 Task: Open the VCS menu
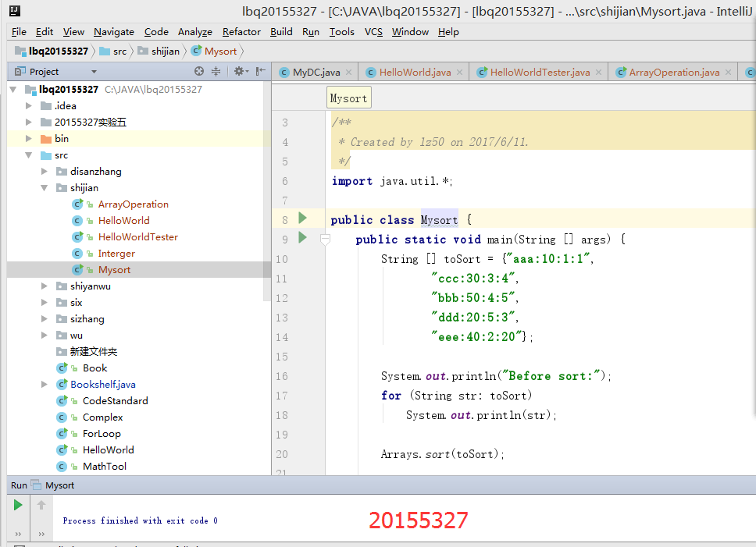373,32
